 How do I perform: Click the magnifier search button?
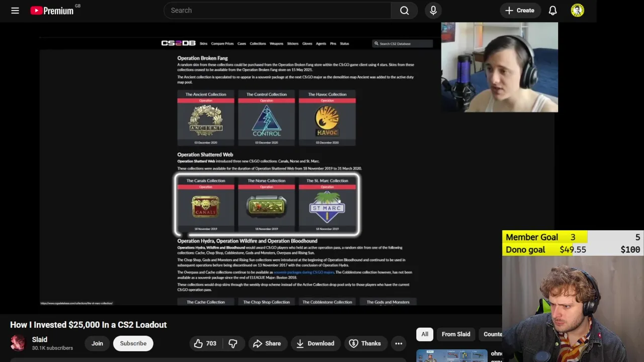tap(405, 10)
